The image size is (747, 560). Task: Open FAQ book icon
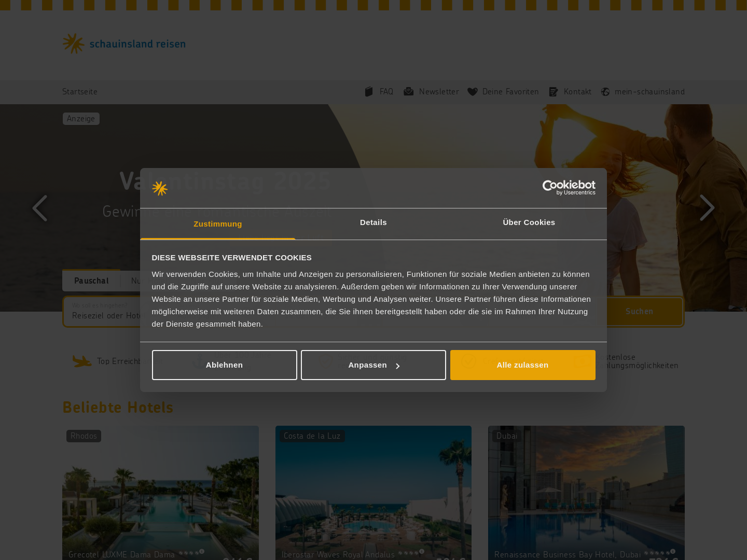click(x=369, y=92)
